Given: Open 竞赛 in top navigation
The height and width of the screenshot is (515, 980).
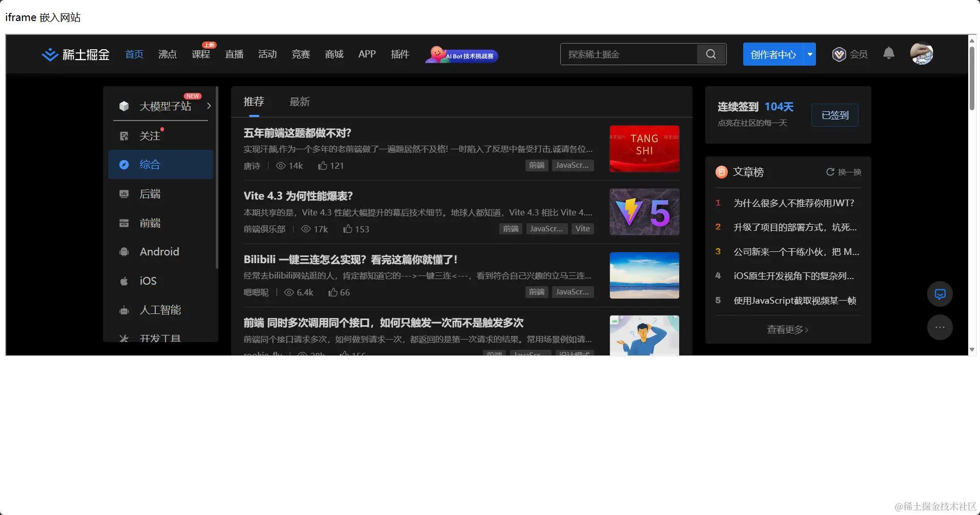Looking at the screenshot, I should (x=301, y=54).
